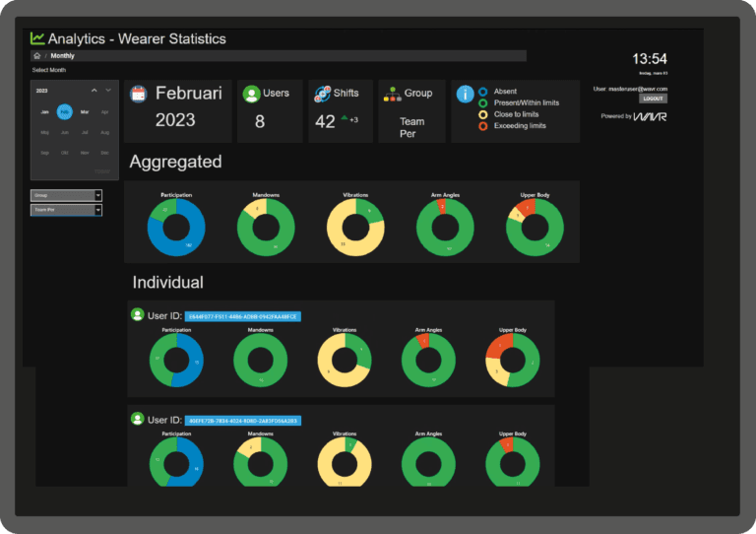The width and height of the screenshot is (756, 534).
Task: Click the calendar icon beside Februari
Action: point(139,94)
